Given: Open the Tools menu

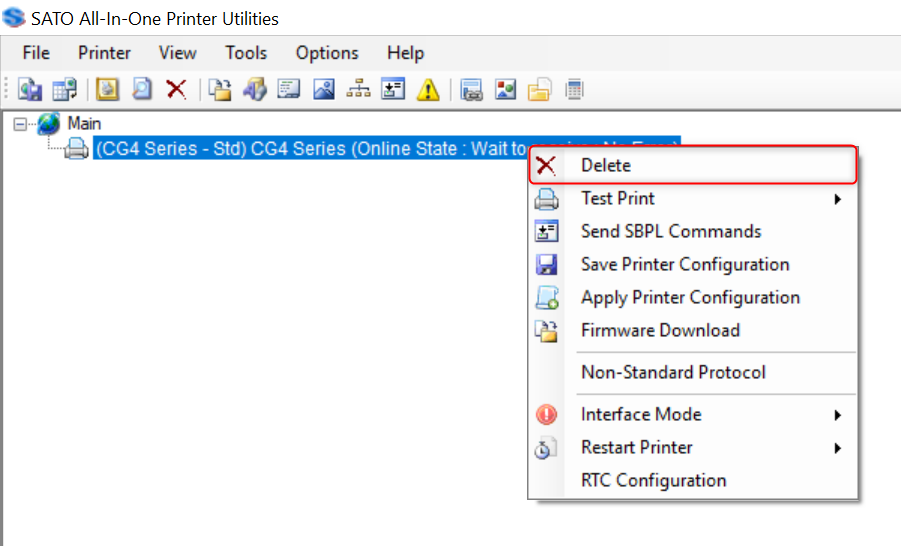Looking at the screenshot, I should (x=246, y=53).
